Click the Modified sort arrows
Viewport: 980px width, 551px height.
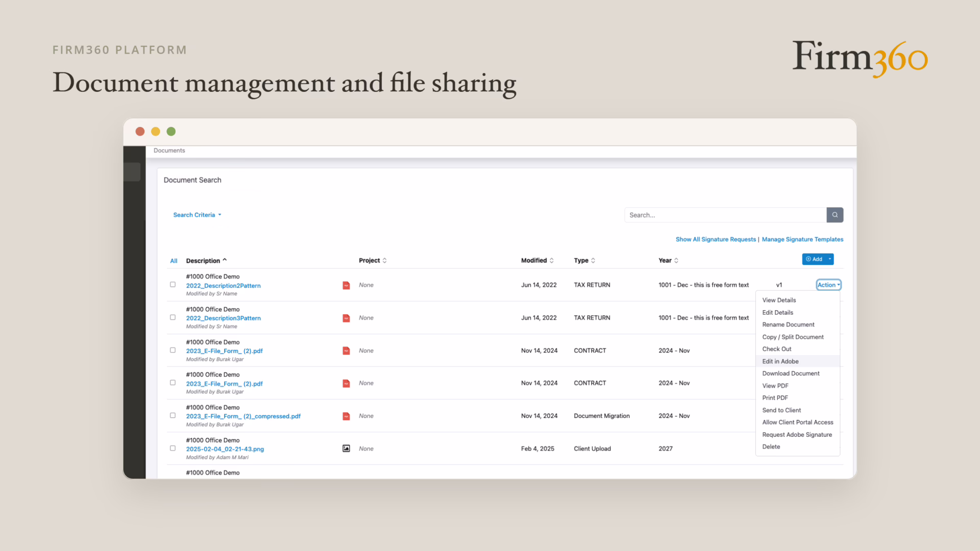(x=551, y=260)
